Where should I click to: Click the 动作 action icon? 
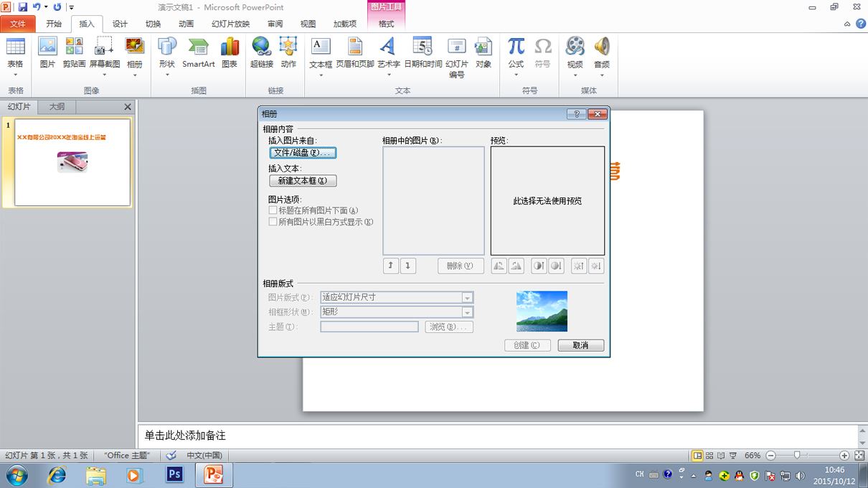pyautogui.click(x=288, y=47)
